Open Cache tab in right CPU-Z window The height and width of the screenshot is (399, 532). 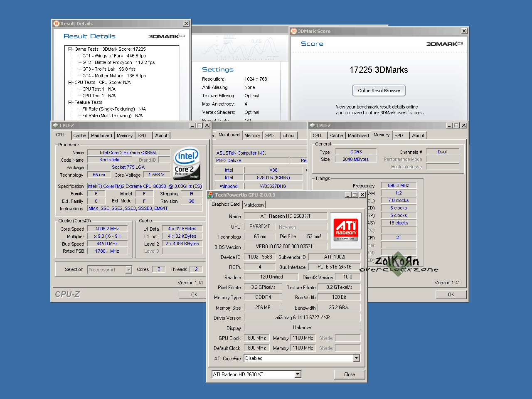coord(337,135)
